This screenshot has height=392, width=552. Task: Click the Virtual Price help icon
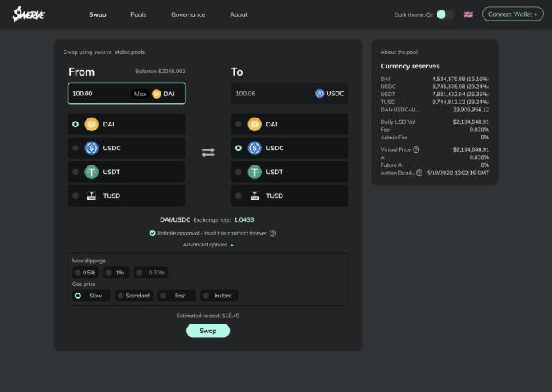416,149
